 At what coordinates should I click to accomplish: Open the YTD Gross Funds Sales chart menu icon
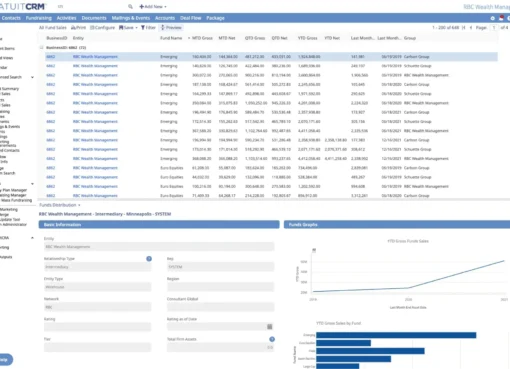[314, 250]
